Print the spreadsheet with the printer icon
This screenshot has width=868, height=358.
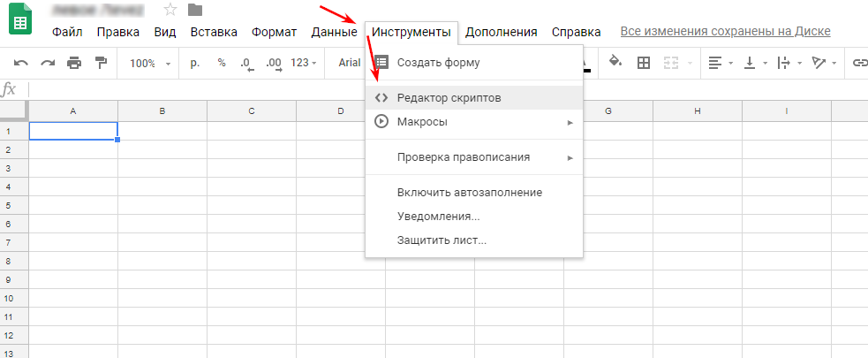(74, 64)
